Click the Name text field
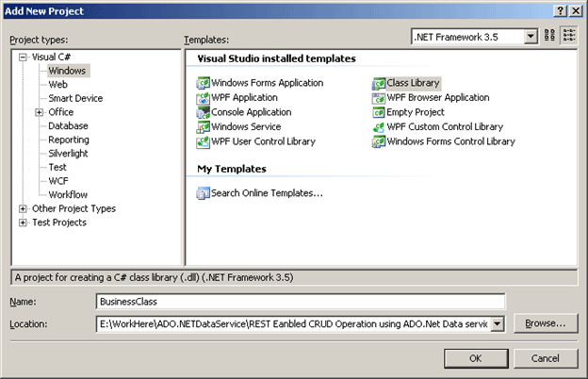The height and width of the screenshot is (379, 588). point(301,302)
